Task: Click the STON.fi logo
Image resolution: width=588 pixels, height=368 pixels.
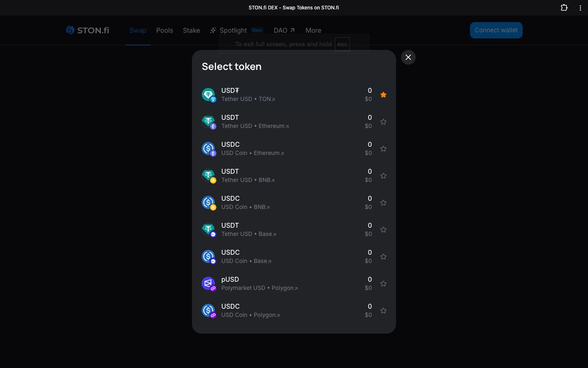Action: coord(87,30)
